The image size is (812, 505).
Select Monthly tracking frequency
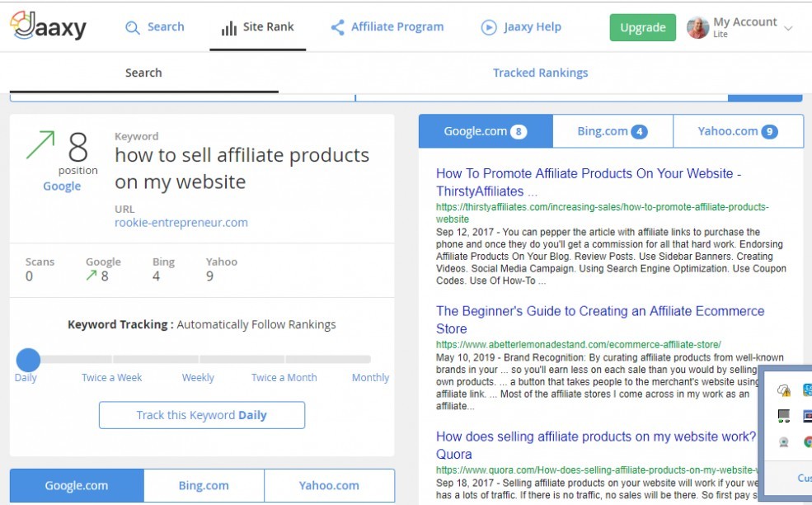[x=370, y=377]
